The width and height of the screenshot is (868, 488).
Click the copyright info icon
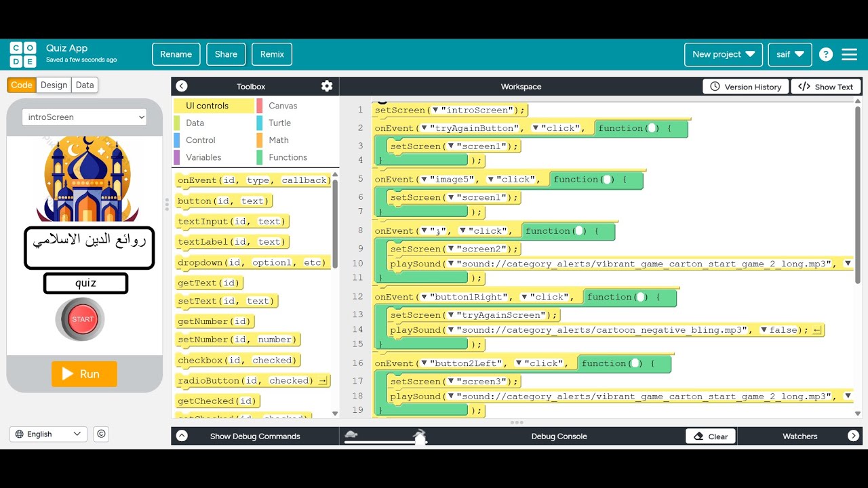click(101, 434)
